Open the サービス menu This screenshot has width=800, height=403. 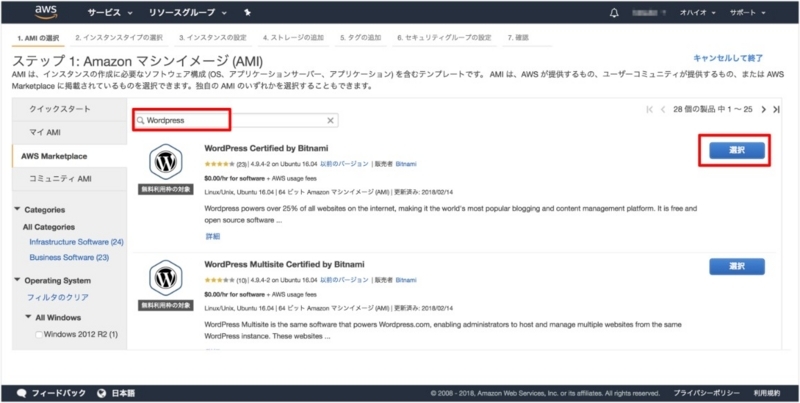[110, 13]
